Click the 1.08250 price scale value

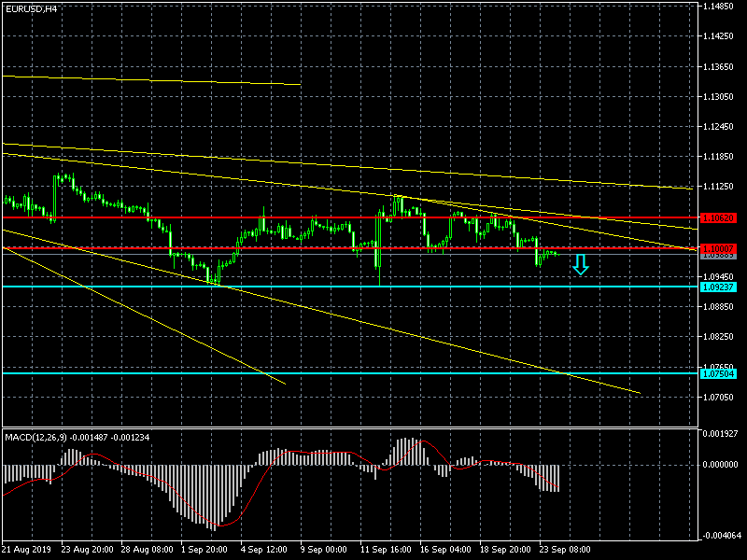click(720, 337)
